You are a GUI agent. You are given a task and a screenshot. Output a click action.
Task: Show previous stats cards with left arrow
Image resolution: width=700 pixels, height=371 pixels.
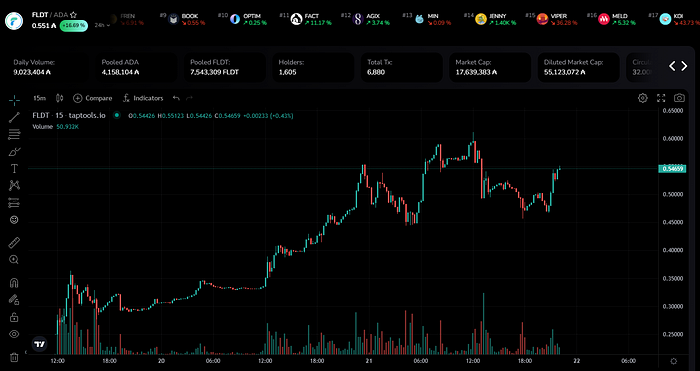(672, 66)
